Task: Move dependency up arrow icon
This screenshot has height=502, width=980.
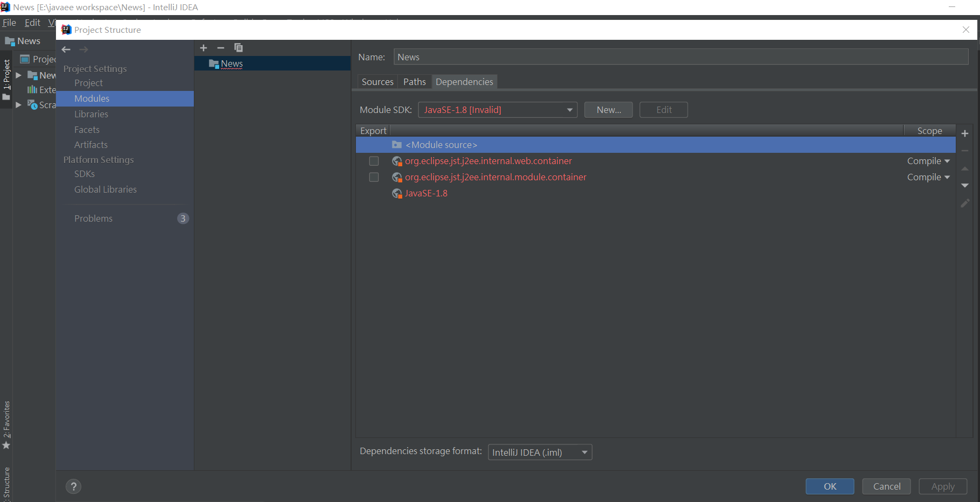Action: click(x=965, y=168)
